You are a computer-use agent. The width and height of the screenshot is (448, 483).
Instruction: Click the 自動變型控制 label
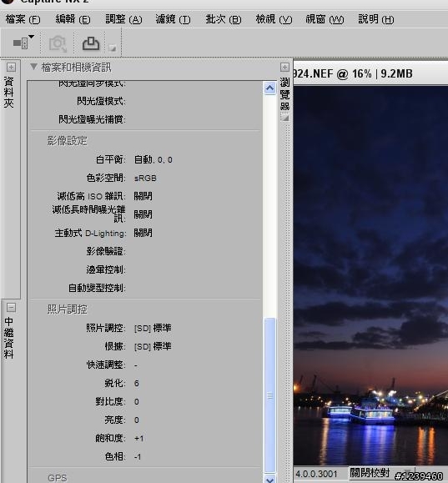pyautogui.click(x=97, y=288)
